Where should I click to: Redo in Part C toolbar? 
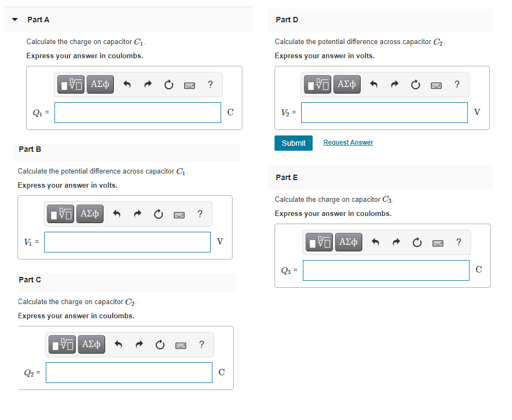[x=139, y=345]
